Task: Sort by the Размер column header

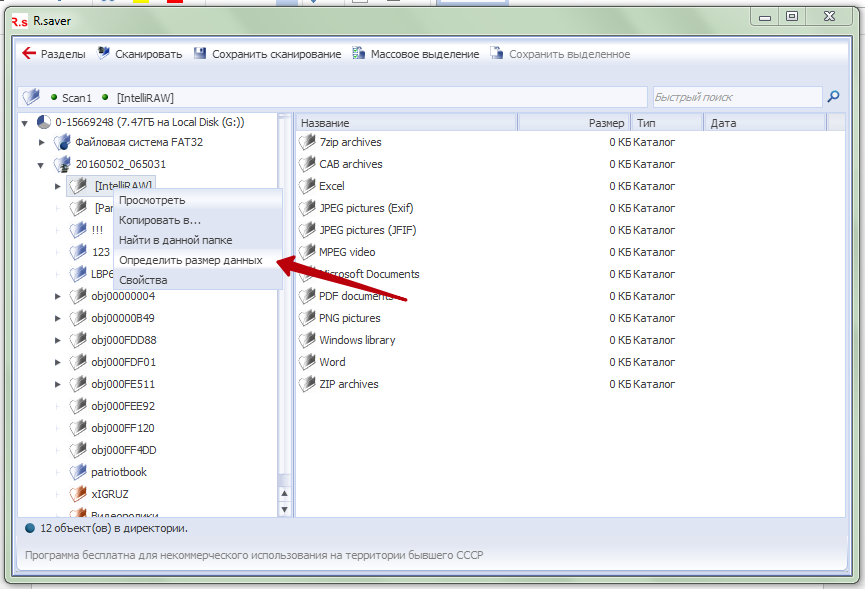Action: pyautogui.click(x=574, y=122)
